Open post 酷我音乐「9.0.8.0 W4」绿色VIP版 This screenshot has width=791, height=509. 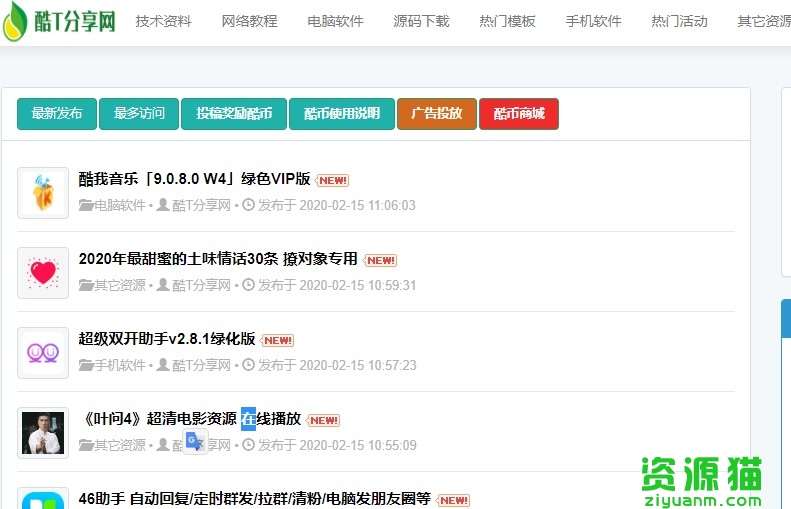[194, 179]
